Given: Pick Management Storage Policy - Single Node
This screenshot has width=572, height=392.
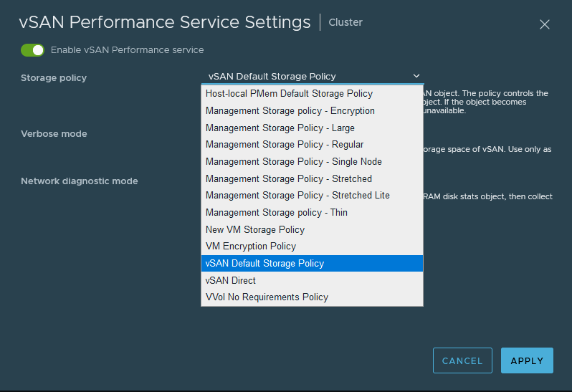Looking at the screenshot, I should pyautogui.click(x=312, y=161).
